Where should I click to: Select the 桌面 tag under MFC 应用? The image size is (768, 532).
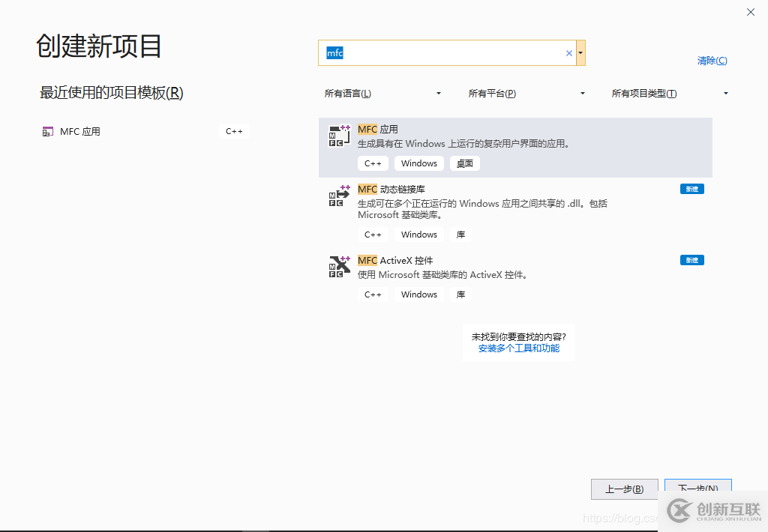pyautogui.click(x=464, y=163)
